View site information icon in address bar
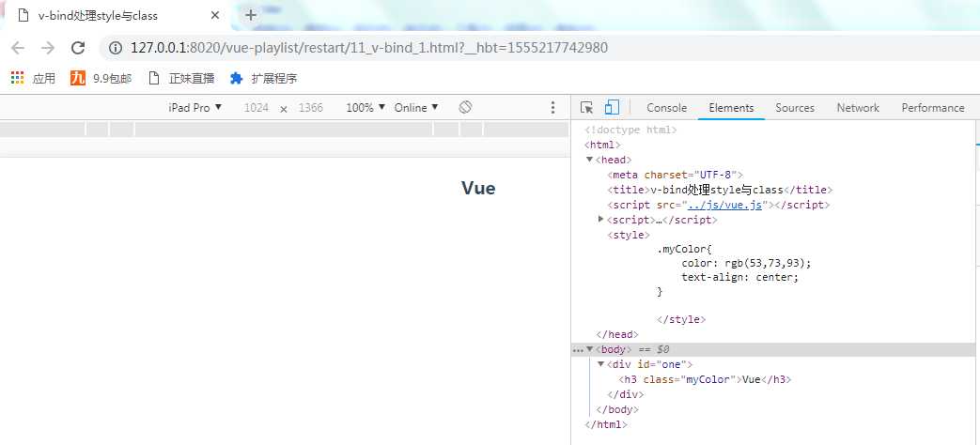 tap(115, 48)
